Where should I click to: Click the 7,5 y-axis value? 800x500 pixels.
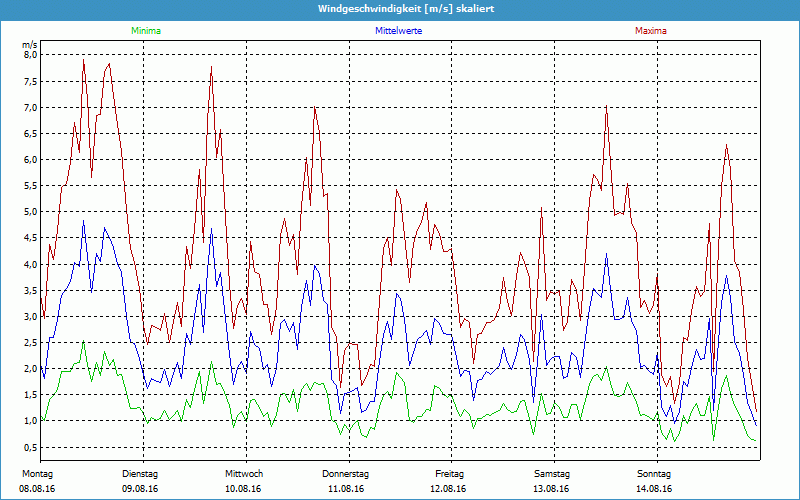click(x=31, y=81)
